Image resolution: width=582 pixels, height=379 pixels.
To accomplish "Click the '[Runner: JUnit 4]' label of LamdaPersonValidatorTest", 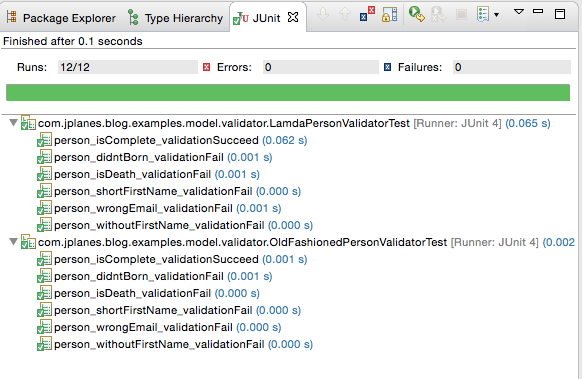I will point(457,123).
